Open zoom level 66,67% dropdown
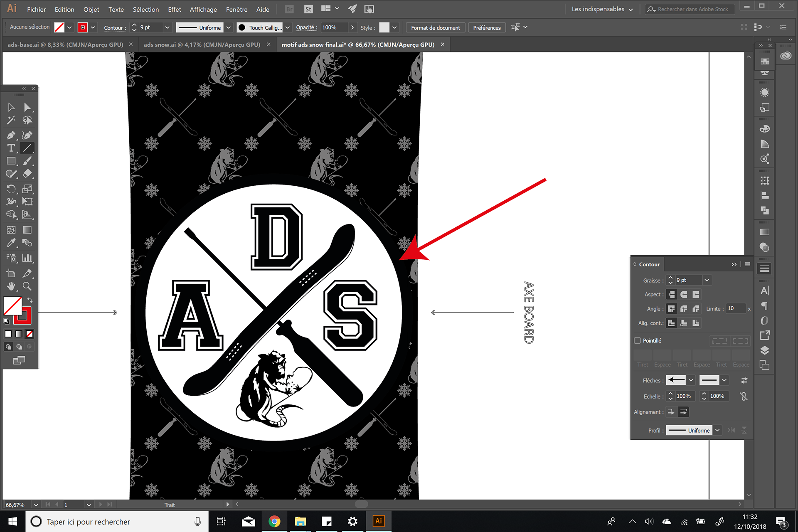798x532 pixels. [x=36, y=505]
